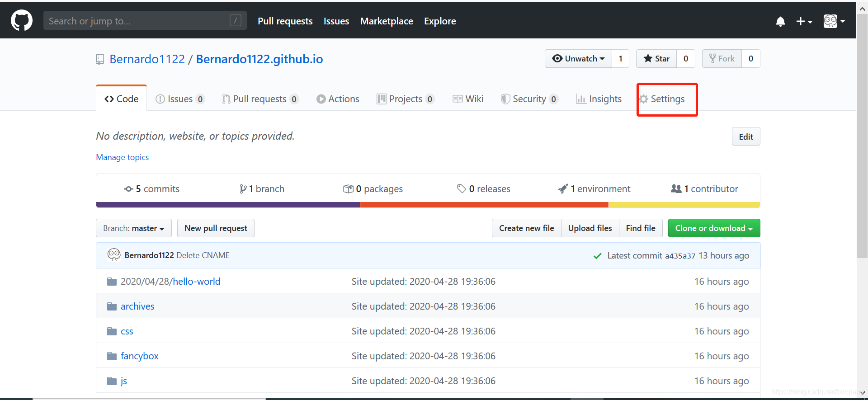Open Marketplace in the header

[387, 21]
